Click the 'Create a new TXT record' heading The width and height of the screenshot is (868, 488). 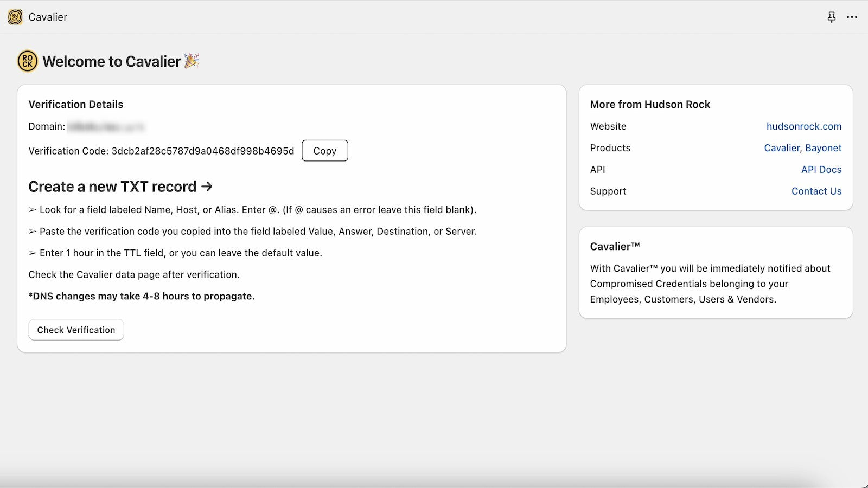tap(120, 187)
